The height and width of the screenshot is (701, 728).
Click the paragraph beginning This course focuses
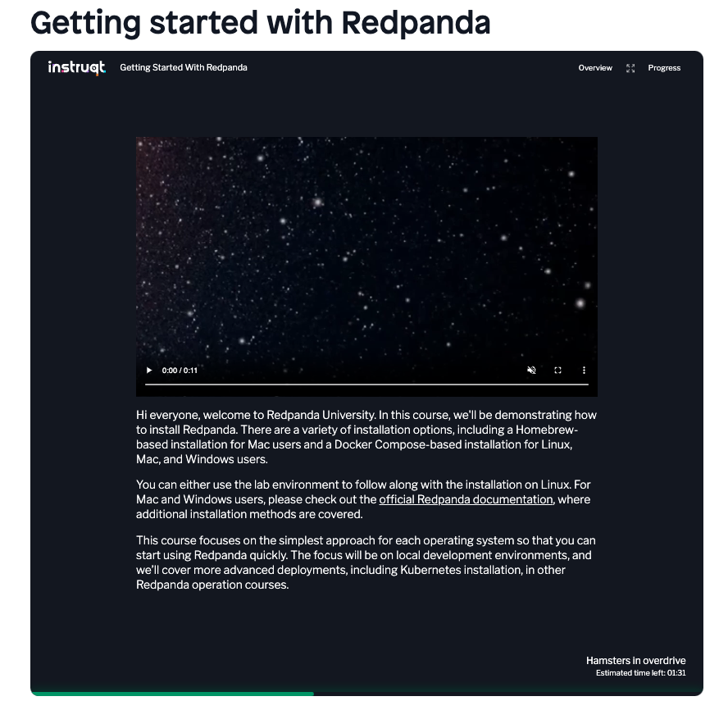tap(366, 562)
